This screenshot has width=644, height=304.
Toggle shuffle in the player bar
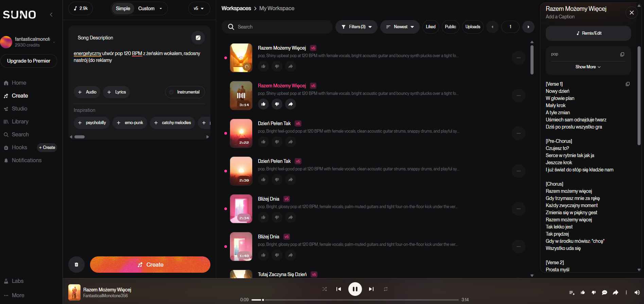tap(325, 289)
